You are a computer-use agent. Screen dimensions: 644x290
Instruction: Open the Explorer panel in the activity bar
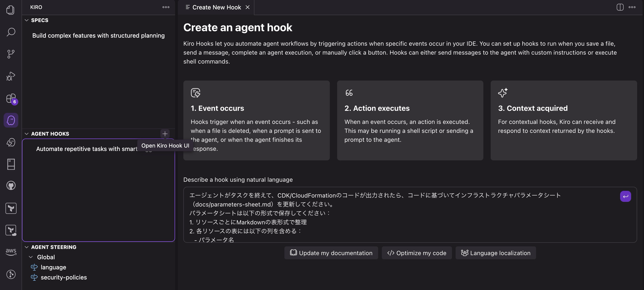click(11, 10)
